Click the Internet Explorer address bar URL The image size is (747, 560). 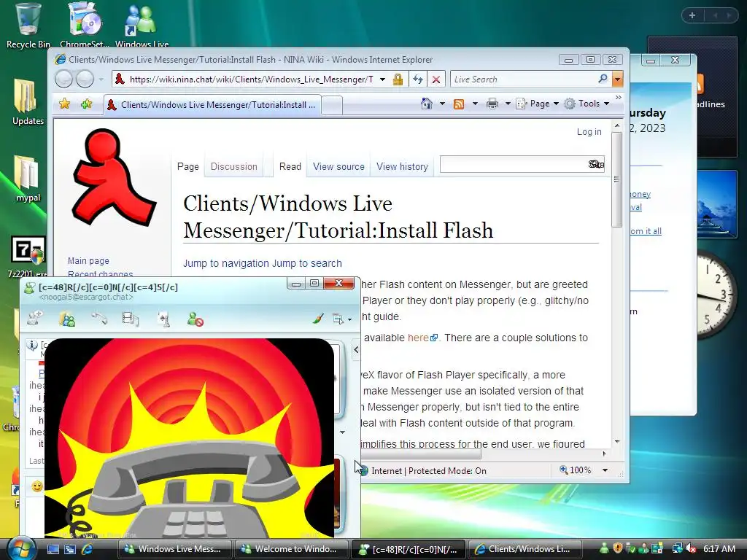tap(251, 79)
